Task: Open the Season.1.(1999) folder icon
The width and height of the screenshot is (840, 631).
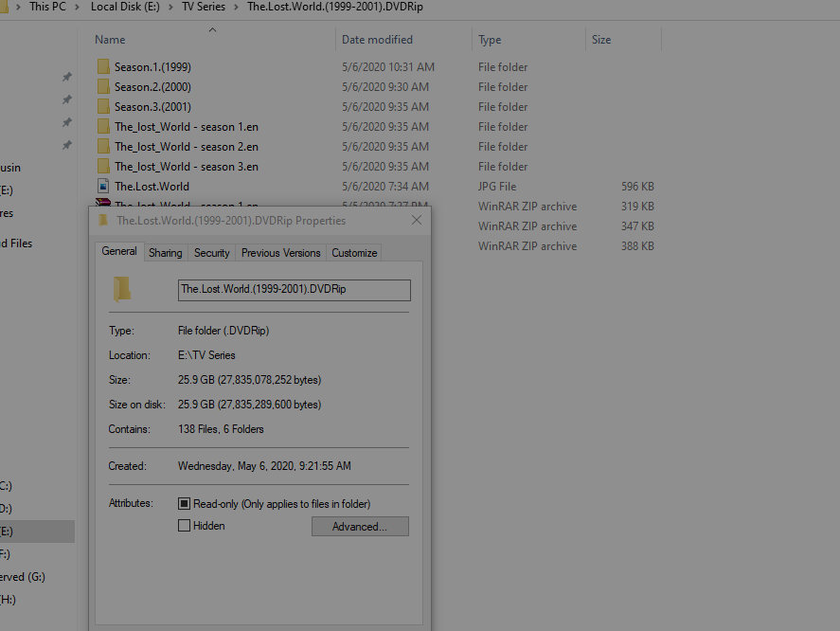Action: click(x=103, y=66)
